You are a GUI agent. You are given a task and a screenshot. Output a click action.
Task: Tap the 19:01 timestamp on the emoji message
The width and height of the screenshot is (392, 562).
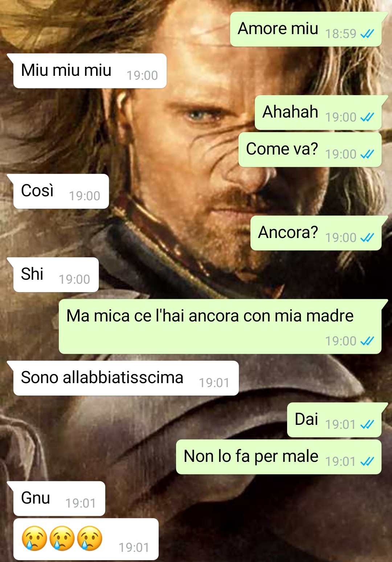click(134, 547)
